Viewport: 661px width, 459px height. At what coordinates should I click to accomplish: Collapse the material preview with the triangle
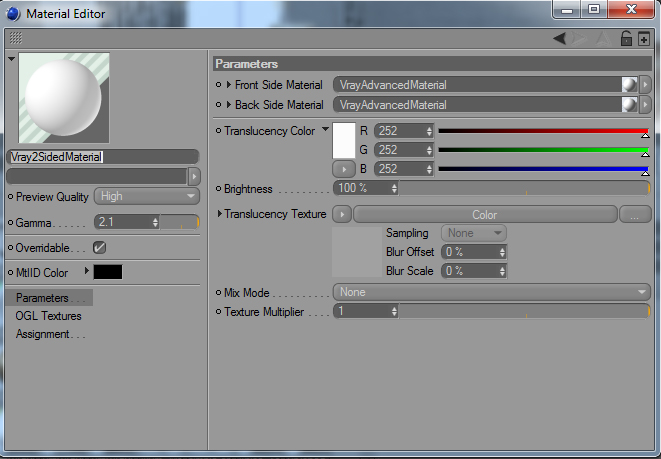click(x=11, y=59)
